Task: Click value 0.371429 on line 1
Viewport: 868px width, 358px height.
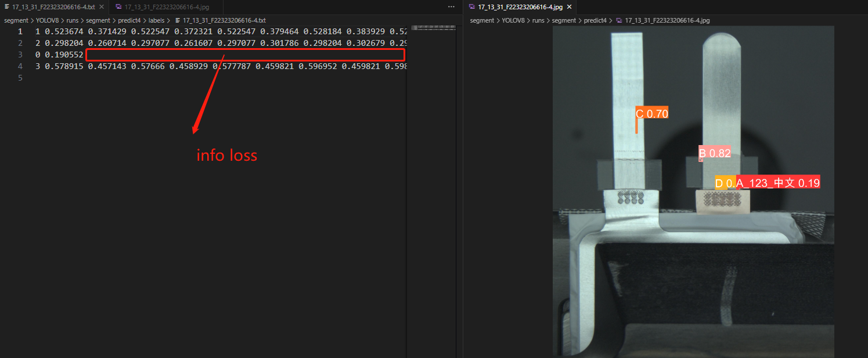Action: click(x=107, y=31)
